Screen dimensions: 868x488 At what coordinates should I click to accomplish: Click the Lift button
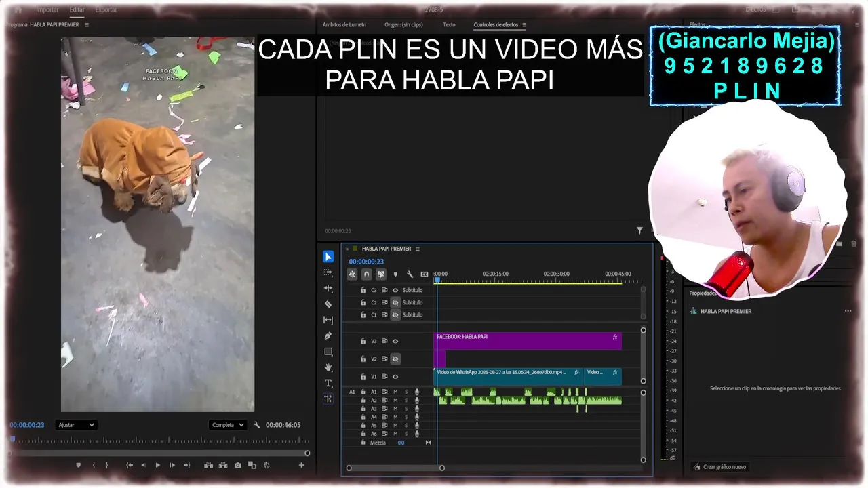[x=208, y=465]
